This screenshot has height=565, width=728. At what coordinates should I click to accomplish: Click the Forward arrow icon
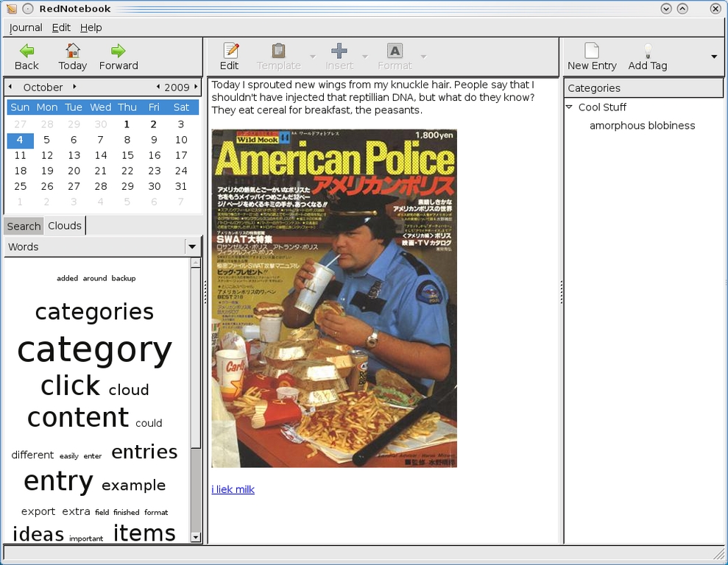point(118,51)
